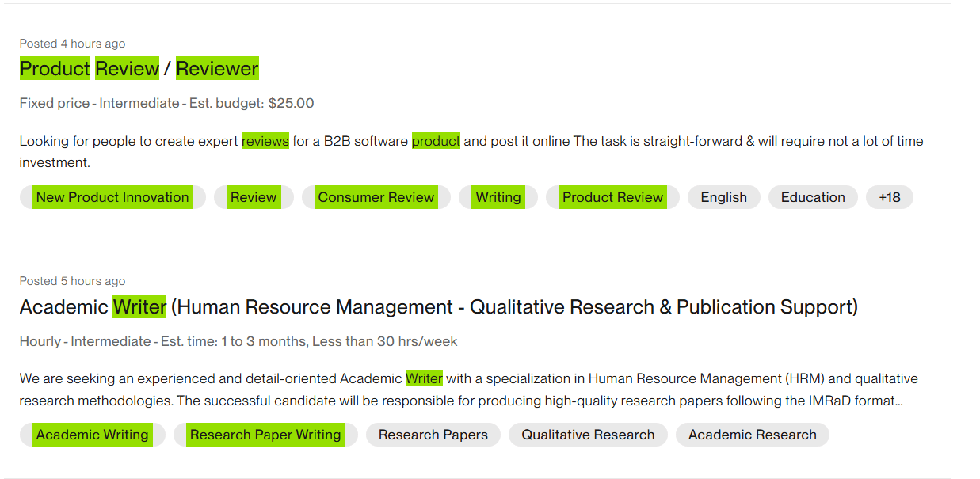980x479 pixels.
Task: Click the B2B software review job description
Action: tap(471, 151)
